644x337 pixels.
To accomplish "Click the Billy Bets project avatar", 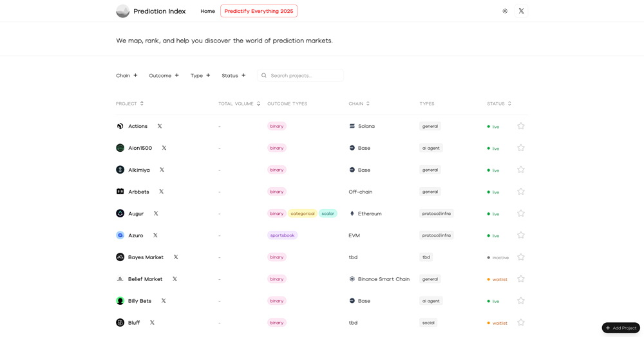I will pos(120,301).
